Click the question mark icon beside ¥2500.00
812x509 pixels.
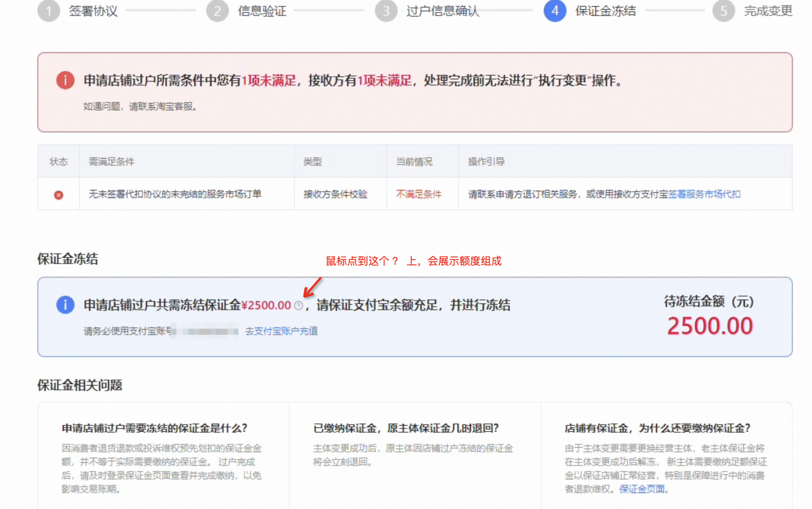pyautogui.click(x=299, y=306)
